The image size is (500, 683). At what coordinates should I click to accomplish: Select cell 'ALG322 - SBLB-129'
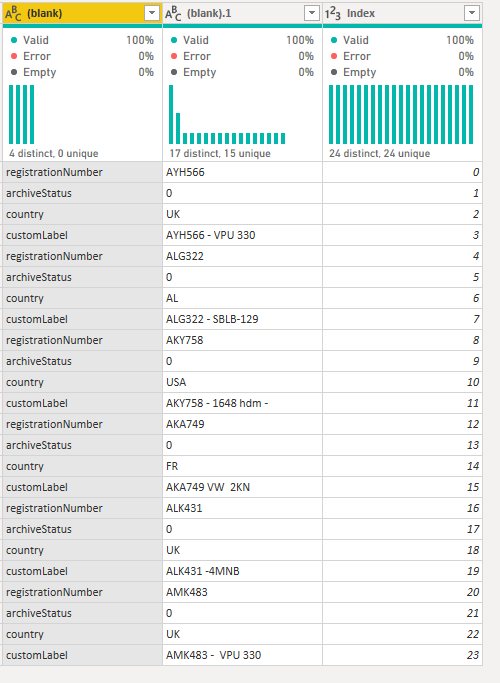242,319
